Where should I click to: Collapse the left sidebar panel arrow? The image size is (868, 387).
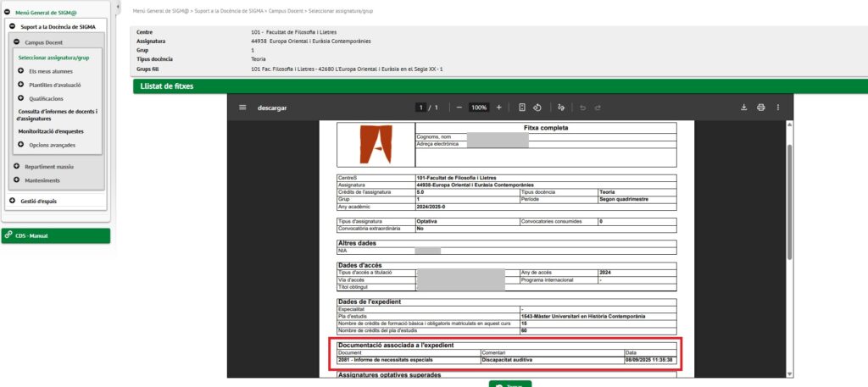(x=116, y=8)
